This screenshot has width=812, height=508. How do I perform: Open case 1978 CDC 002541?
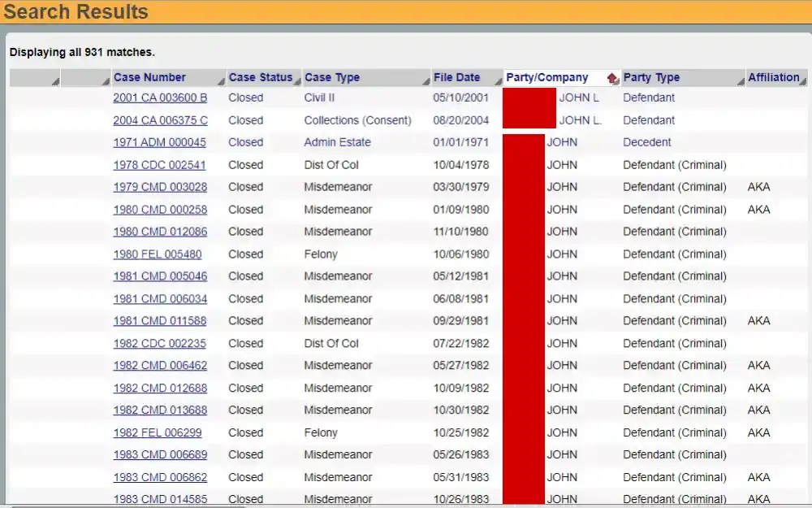[x=159, y=165]
